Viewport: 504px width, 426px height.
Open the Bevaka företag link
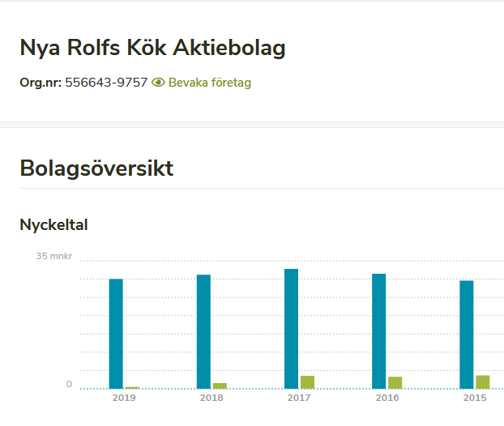click(x=210, y=83)
